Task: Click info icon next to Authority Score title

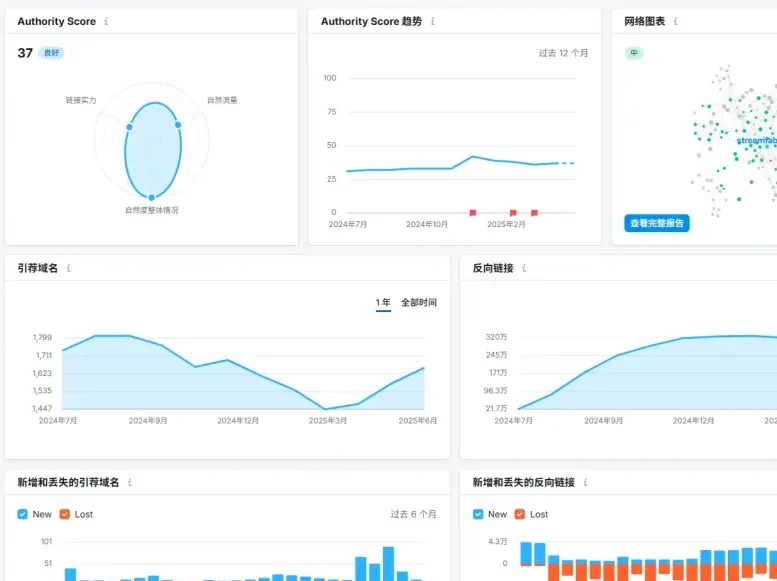Action: [107, 21]
